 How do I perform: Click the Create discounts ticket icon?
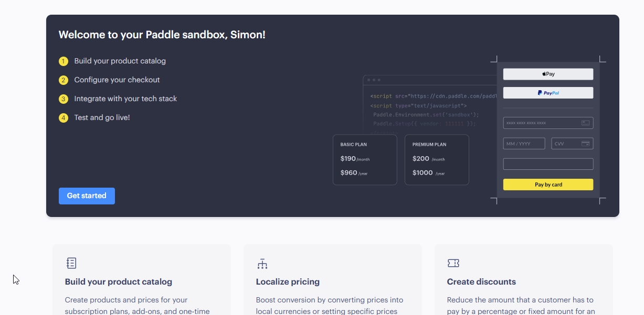[453, 263]
